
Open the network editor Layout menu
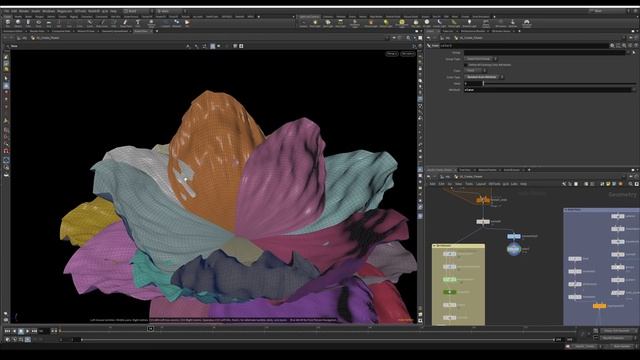coord(481,184)
